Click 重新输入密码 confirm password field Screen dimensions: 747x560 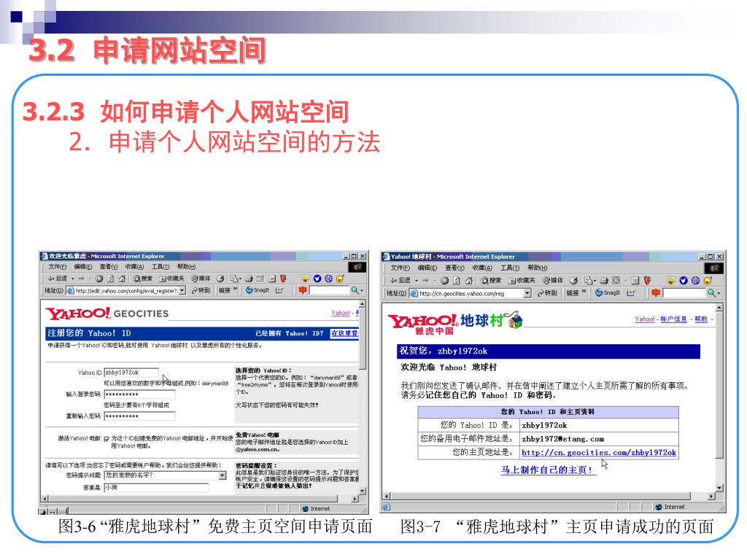(x=139, y=416)
